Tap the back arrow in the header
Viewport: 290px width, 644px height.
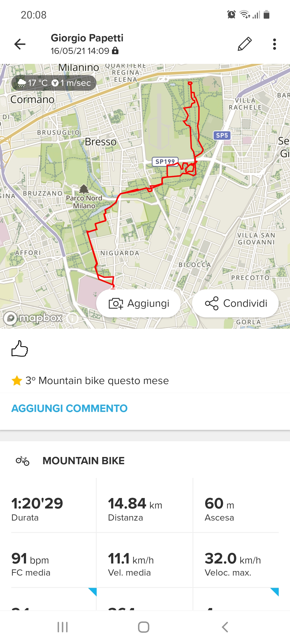(20, 44)
